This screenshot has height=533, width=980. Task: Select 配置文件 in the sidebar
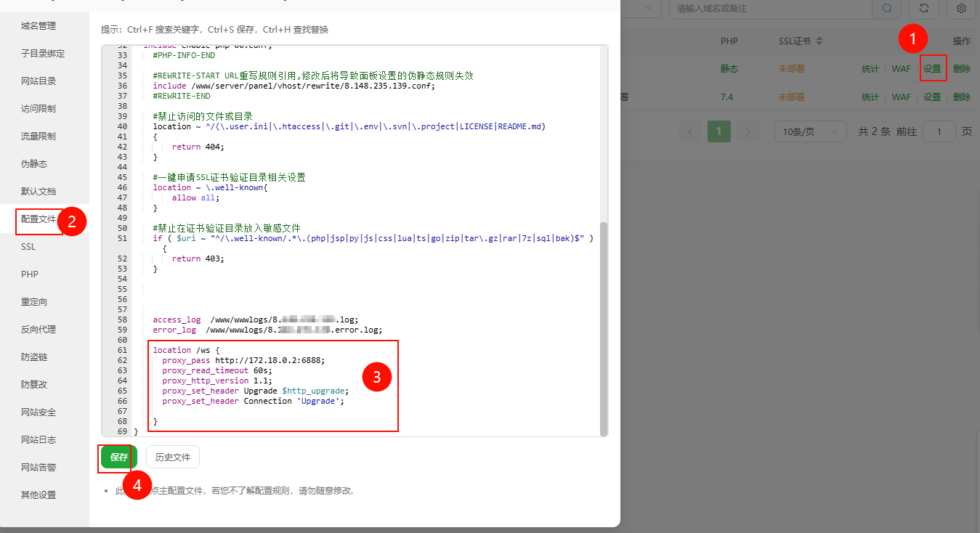tap(39, 219)
